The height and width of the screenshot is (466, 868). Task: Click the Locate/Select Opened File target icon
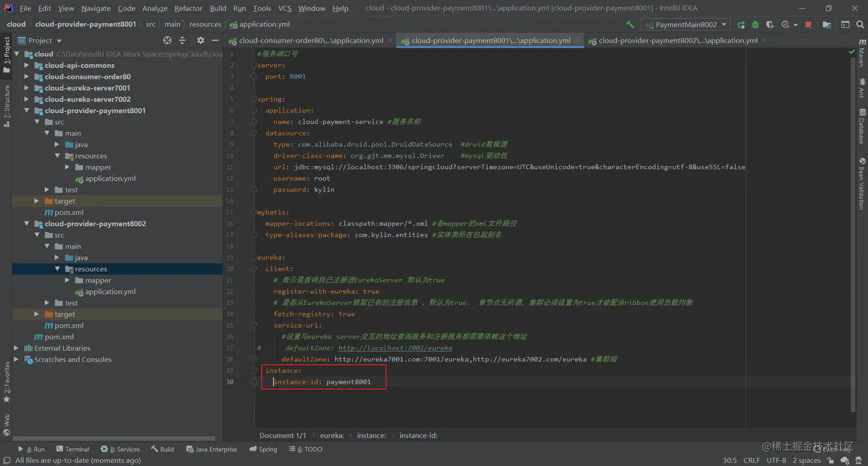coord(167,40)
